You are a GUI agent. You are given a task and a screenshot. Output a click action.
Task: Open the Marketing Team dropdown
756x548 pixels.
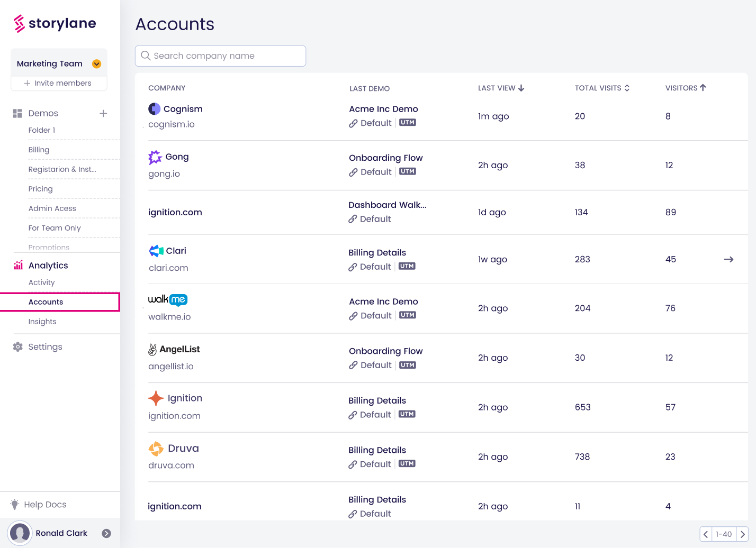[x=96, y=64]
